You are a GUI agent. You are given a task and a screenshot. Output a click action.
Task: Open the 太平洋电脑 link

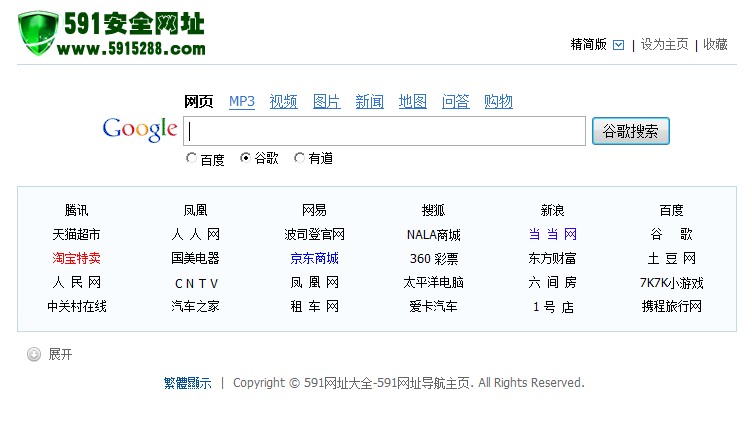[x=433, y=283]
